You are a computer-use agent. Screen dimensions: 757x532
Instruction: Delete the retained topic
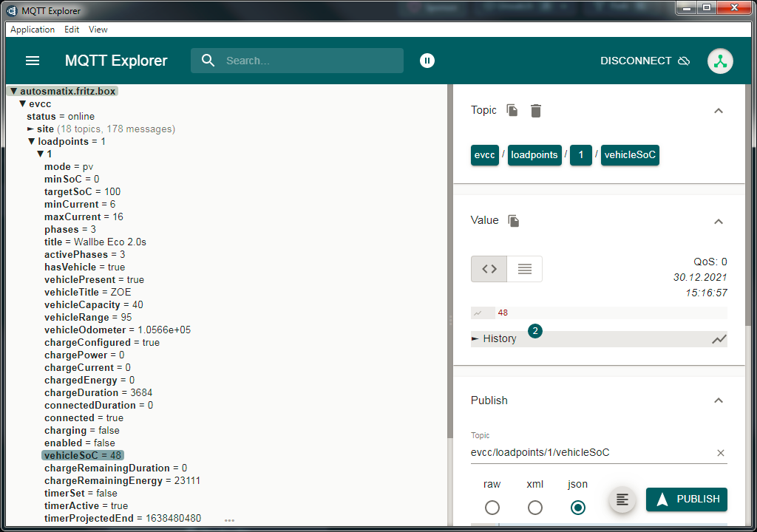tap(536, 109)
